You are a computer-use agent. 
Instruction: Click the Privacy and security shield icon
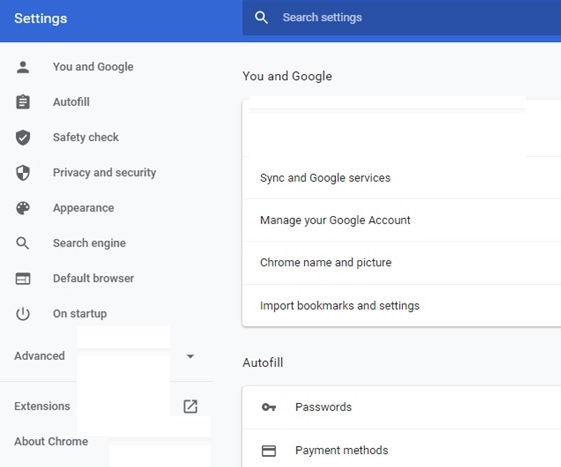tap(23, 173)
